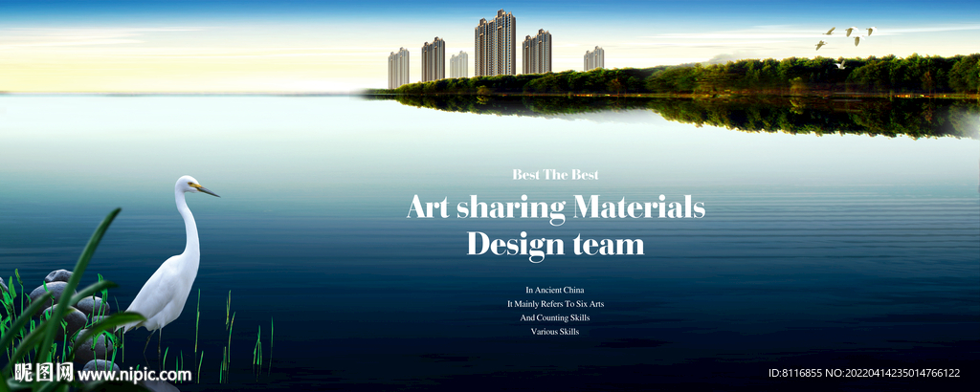
Task: Click 'It Mainly Refers To Six Arts'
Action: tap(555, 304)
